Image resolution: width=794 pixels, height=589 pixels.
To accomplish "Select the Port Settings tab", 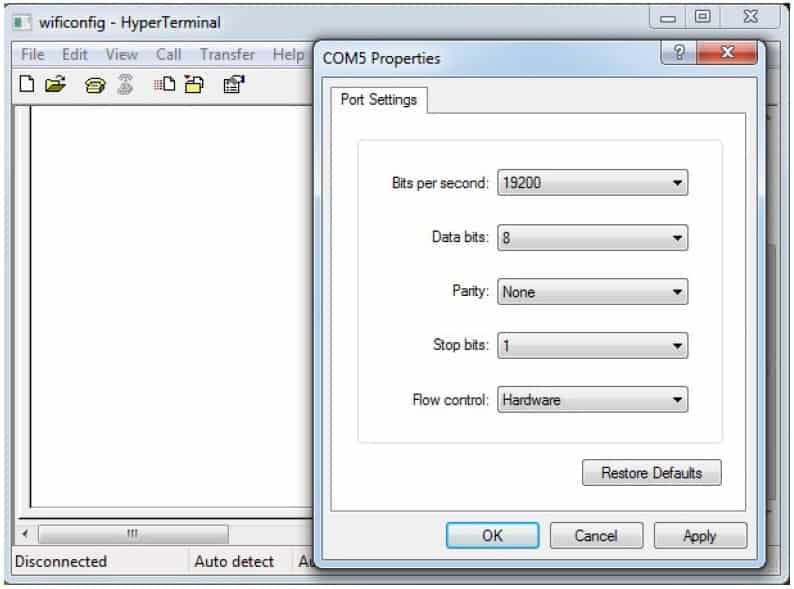I will pos(379,101).
